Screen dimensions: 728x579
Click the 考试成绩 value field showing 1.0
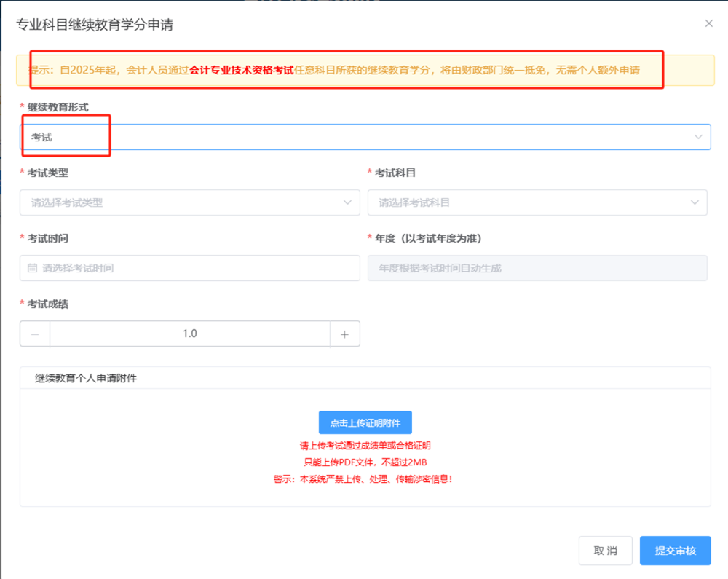coord(190,334)
